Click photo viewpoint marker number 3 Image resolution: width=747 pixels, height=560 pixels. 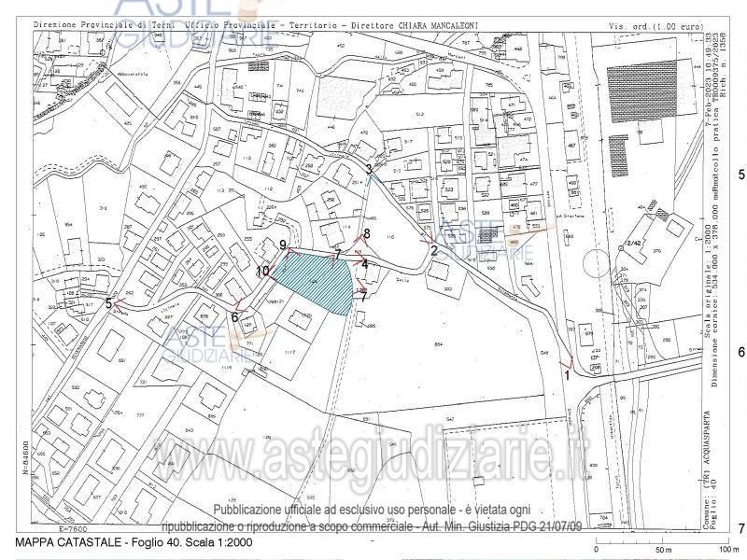click(x=370, y=169)
